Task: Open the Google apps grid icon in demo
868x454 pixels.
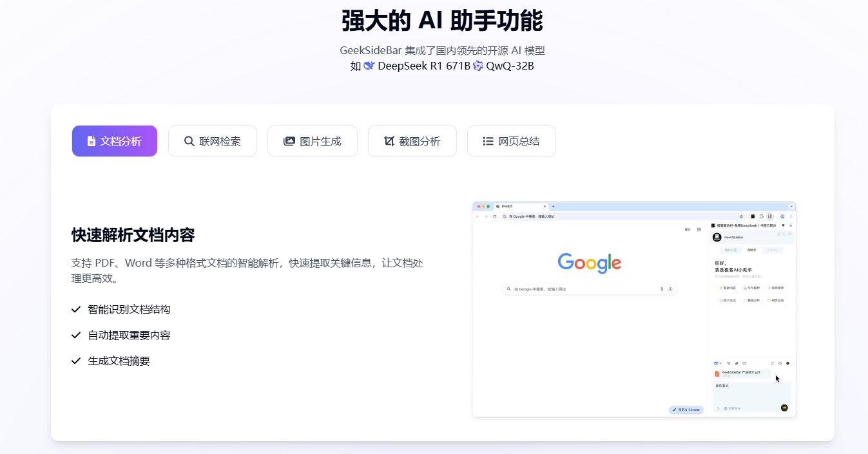Action: [699, 229]
